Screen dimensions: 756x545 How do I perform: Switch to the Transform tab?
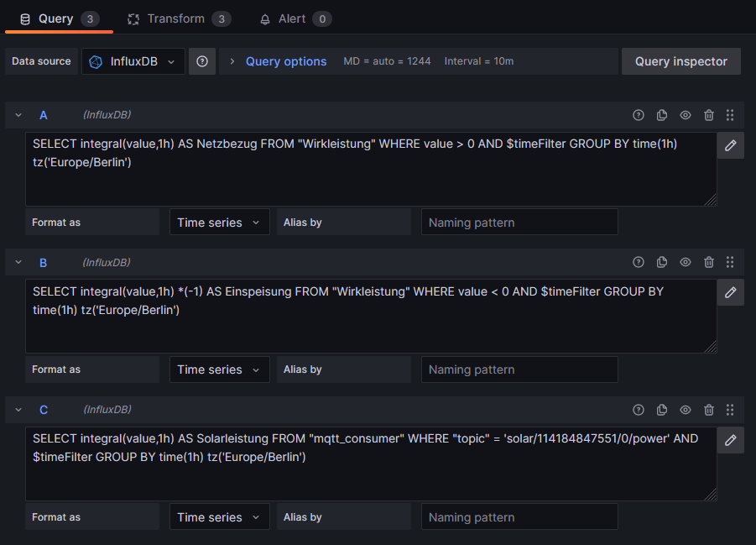(x=176, y=18)
